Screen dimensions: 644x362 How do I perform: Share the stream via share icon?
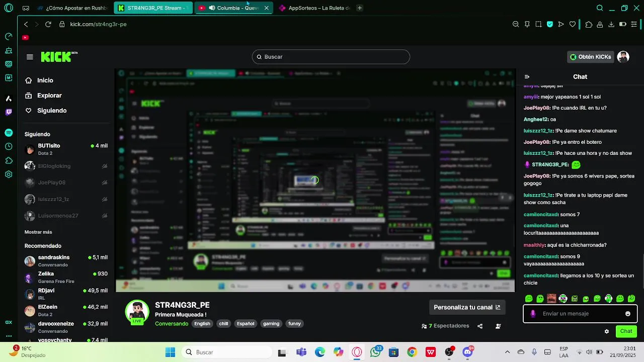480,326
